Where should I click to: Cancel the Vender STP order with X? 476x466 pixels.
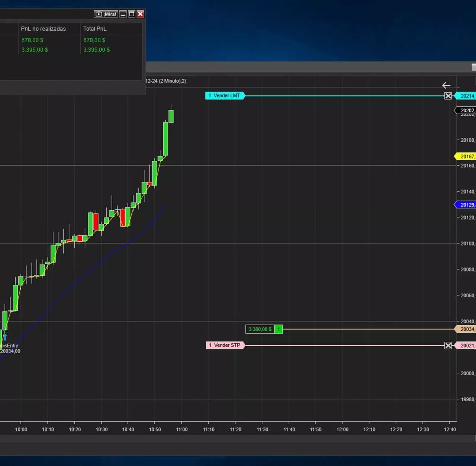click(448, 346)
